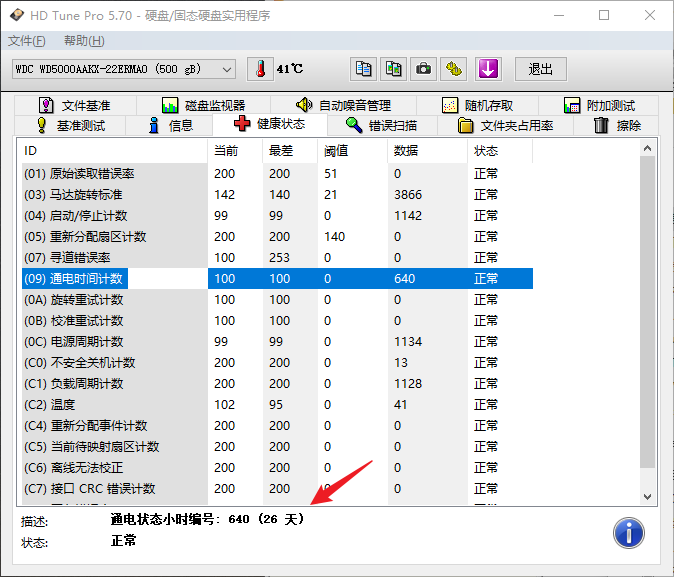This screenshot has width=674, height=577.
Task: Click the 41℃ temperature reading
Action: click(x=290, y=69)
